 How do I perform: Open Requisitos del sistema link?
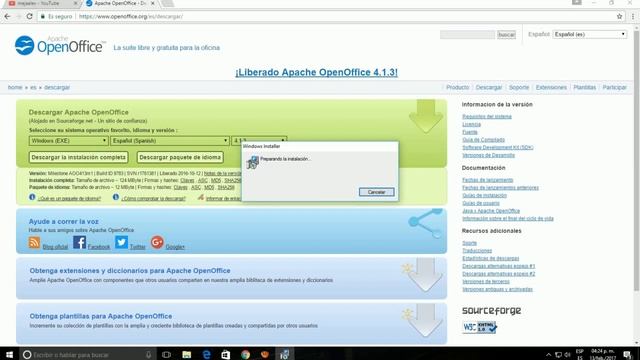coord(487,116)
